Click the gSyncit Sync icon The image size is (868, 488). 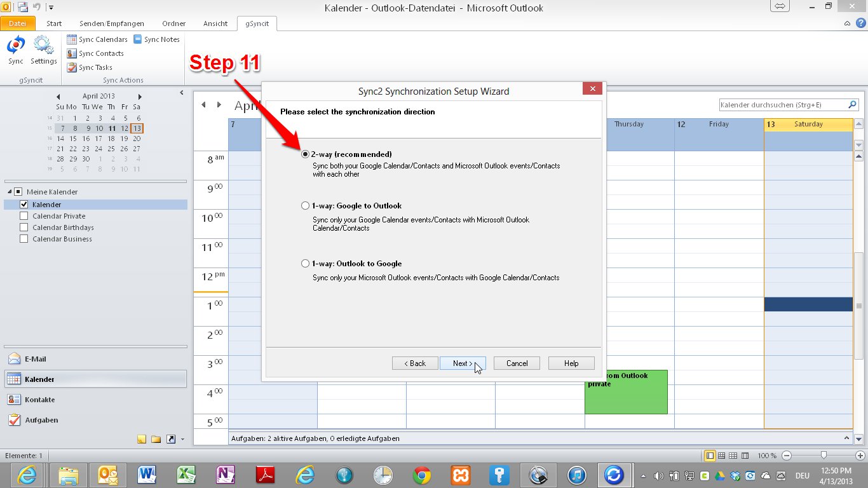pyautogui.click(x=16, y=50)
